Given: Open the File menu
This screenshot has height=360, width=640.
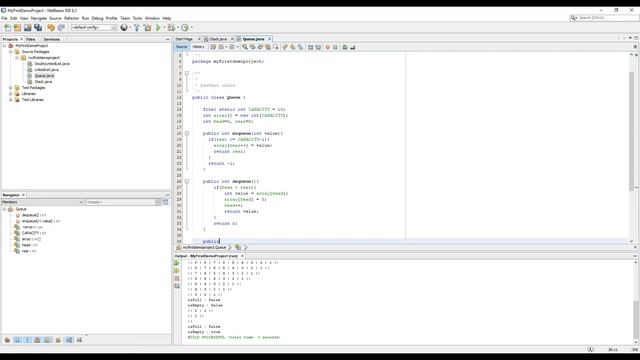Looking at the screenshot, I should [4, 18].
